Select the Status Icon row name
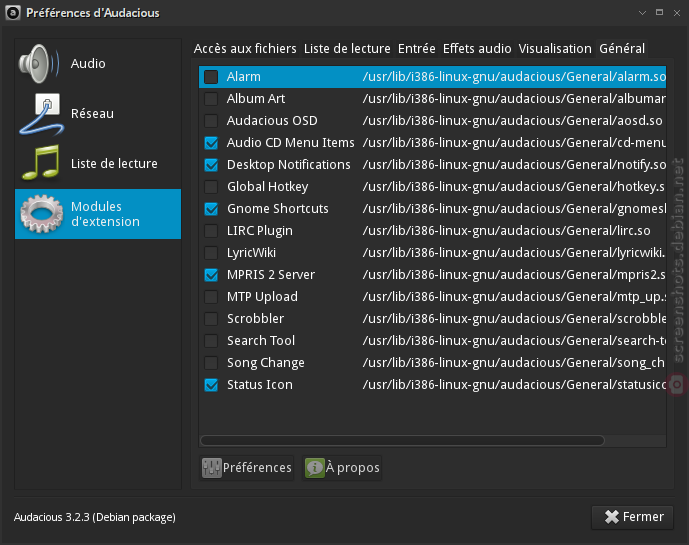Viewport: 689px width, 545px height. [x=260, y=385]
